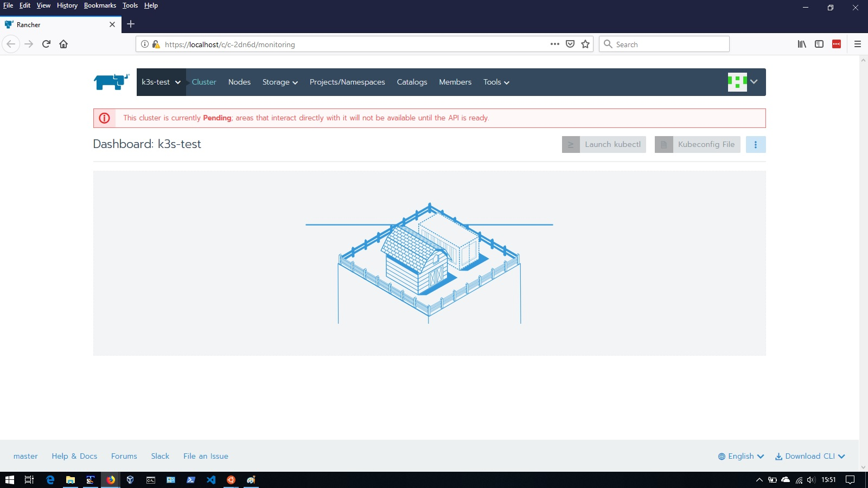
Task: Expand the English language selector
Action: coord(741,456)
